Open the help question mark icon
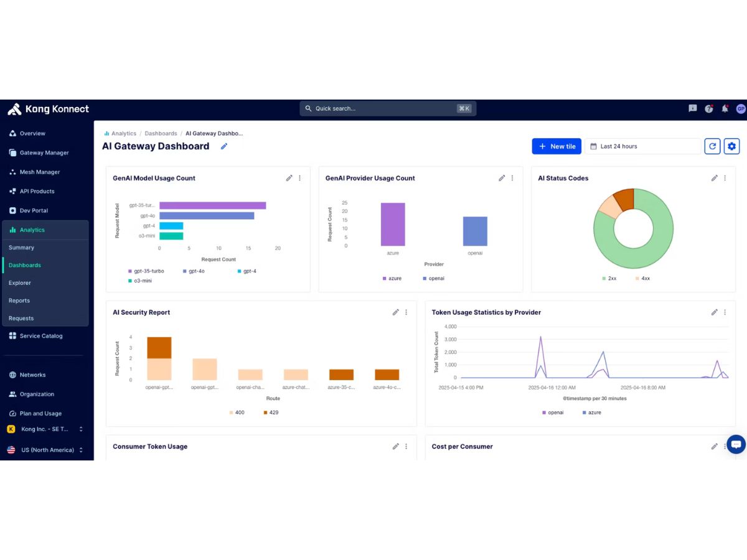Viewport: 747px width, 560px height. 709,108
